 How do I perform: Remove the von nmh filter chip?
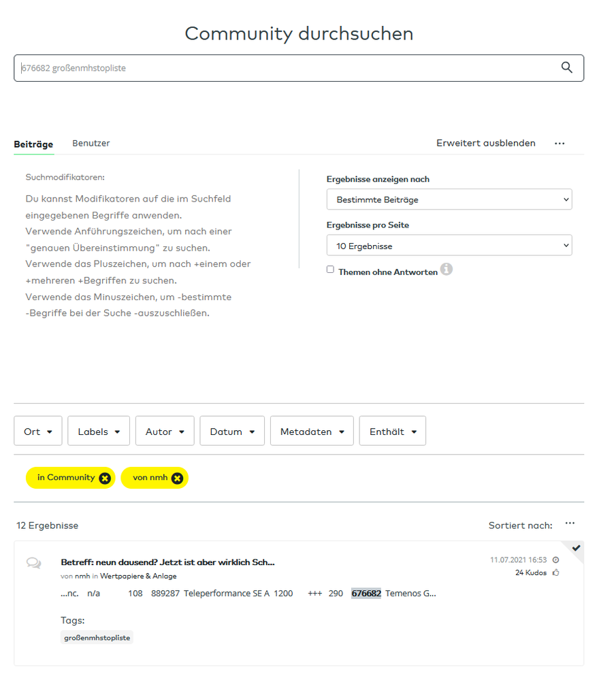177,477
